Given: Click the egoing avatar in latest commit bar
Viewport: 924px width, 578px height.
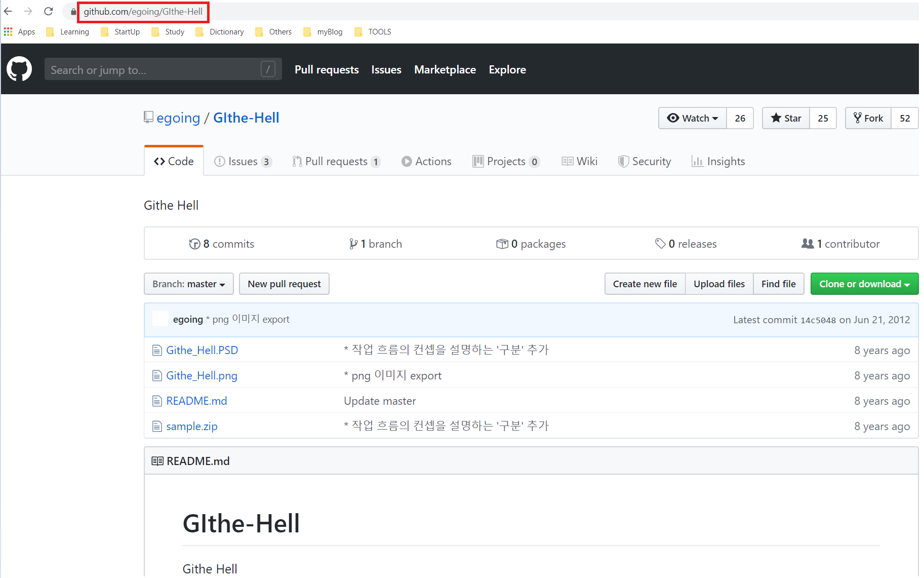Looking at the screenshot, I should pos(160,319).
